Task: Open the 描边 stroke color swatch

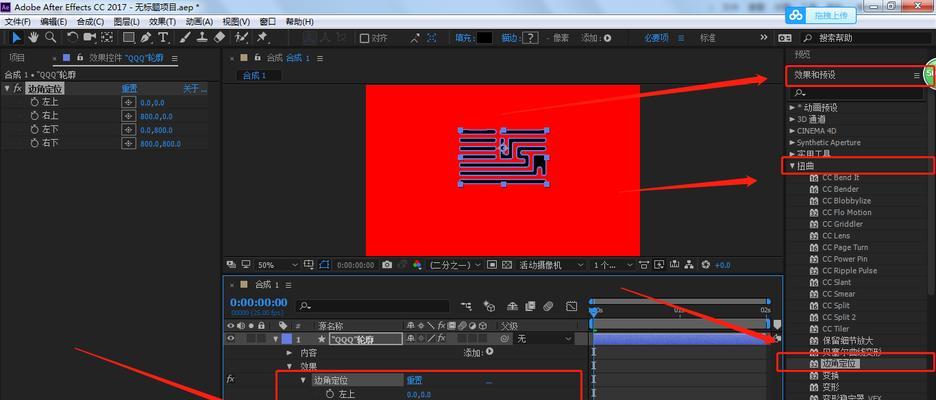Action: click(531, 38)
